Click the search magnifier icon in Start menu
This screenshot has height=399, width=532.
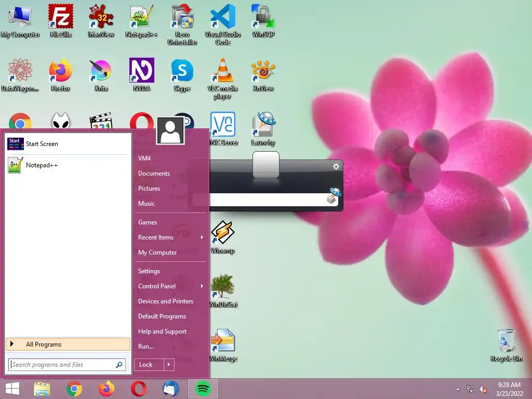click(x=119, y=365)
